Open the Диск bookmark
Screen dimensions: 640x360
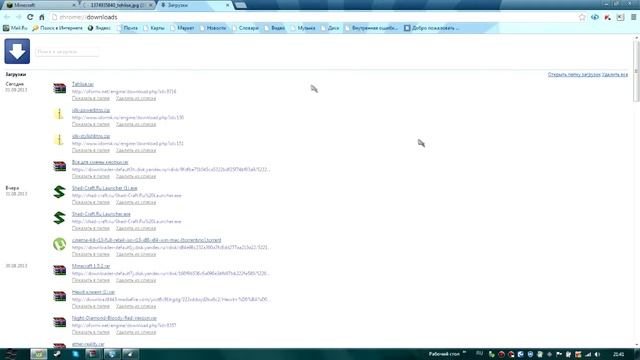[330, 28]
